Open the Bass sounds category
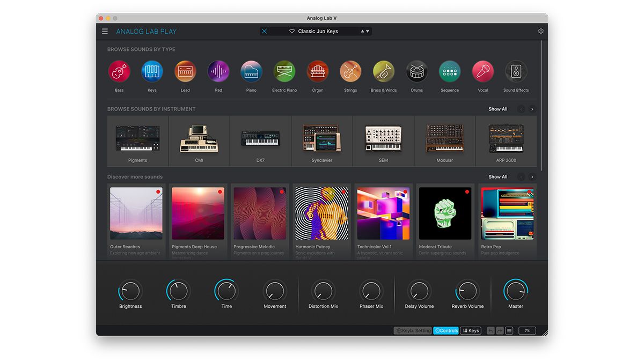The height and width of the screenshot is (362, 644). [x=119, y=71]
